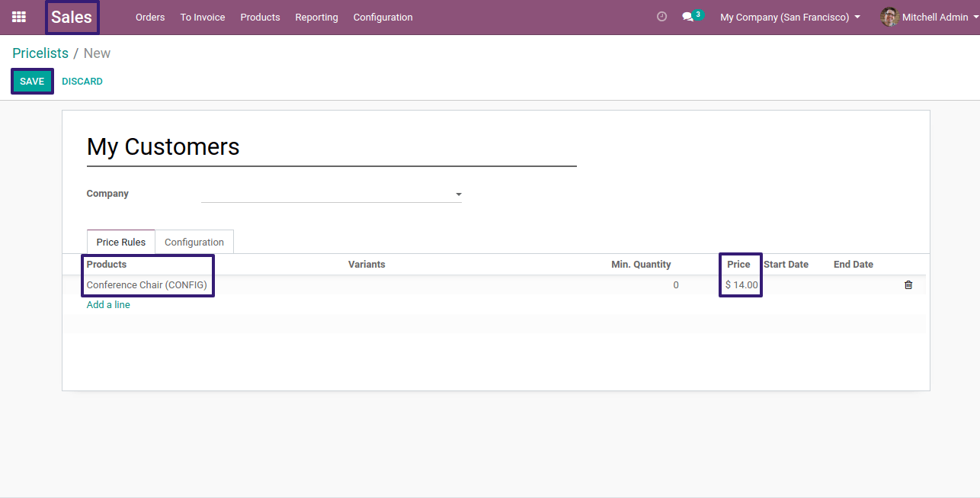Open the Configuration top menu
The image size is (980, 498).
(383, 17)
